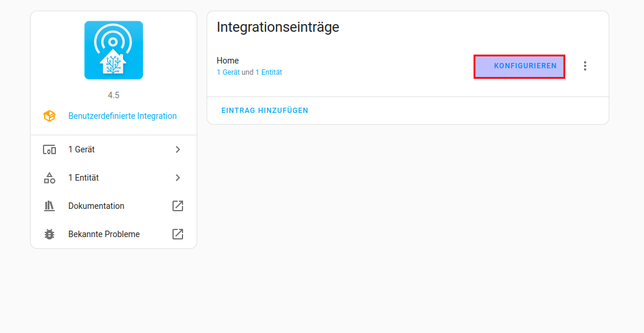Click the integration logo with the house antenna
This screenshot has height=333, width=644.
point(114,50)
